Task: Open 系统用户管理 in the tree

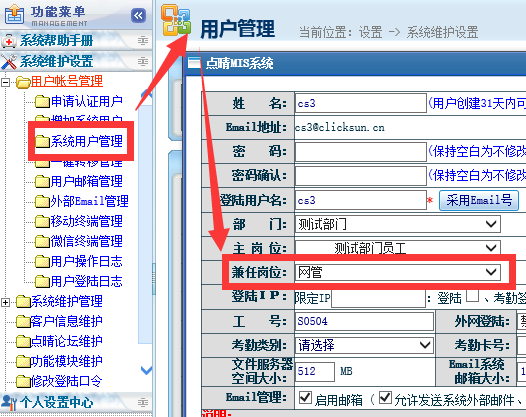Action: (x=87, y=141)
